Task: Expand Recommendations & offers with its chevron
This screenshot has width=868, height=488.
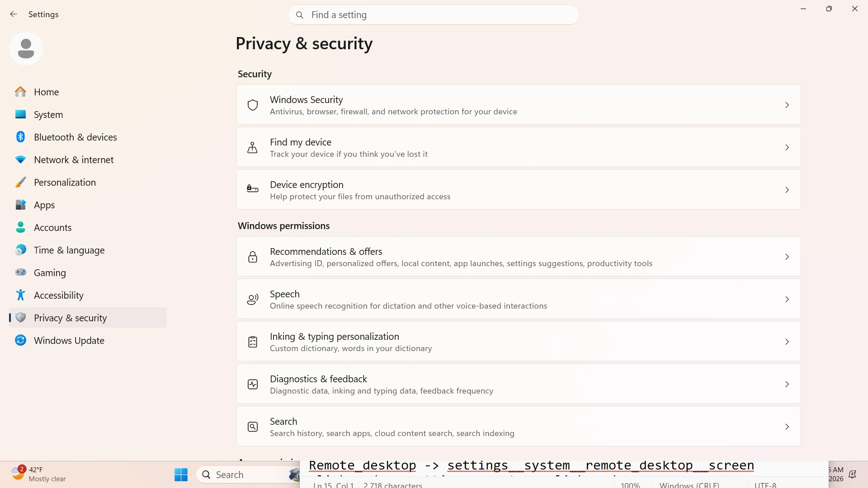Action: click(787, 257)
